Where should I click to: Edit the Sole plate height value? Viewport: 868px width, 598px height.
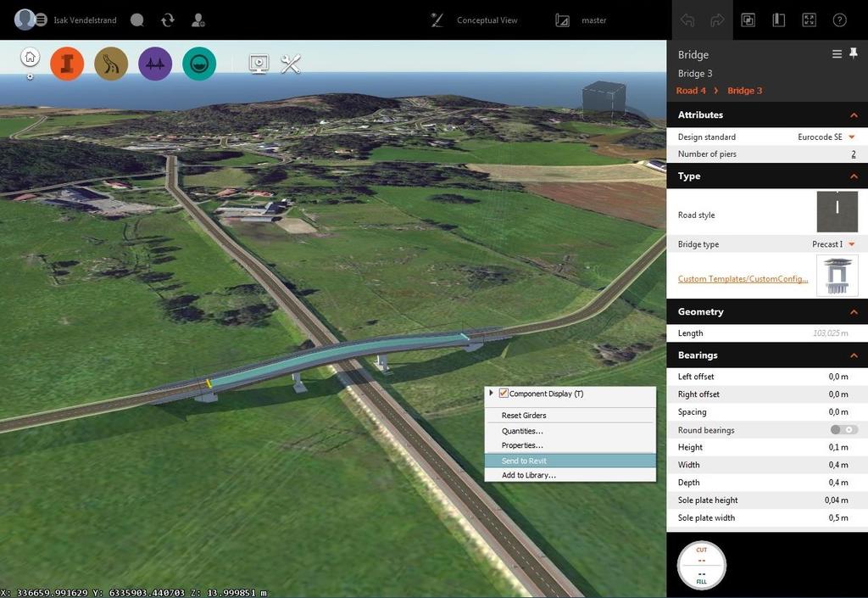(836, 500)
